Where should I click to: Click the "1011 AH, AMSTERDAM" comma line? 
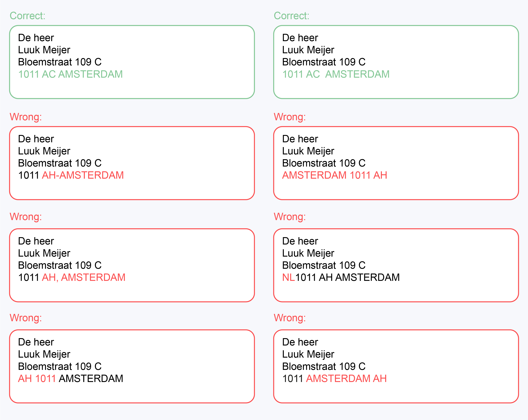(x=71, y=278)
